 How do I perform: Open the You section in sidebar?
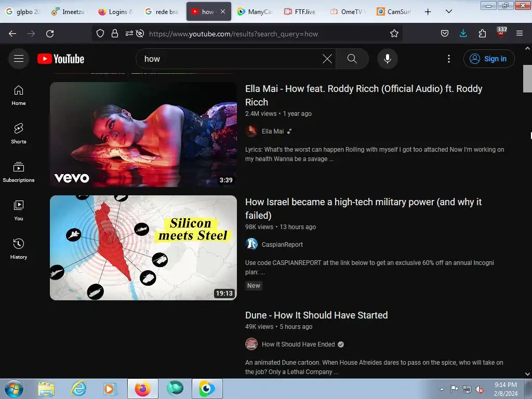pos(19,211)
